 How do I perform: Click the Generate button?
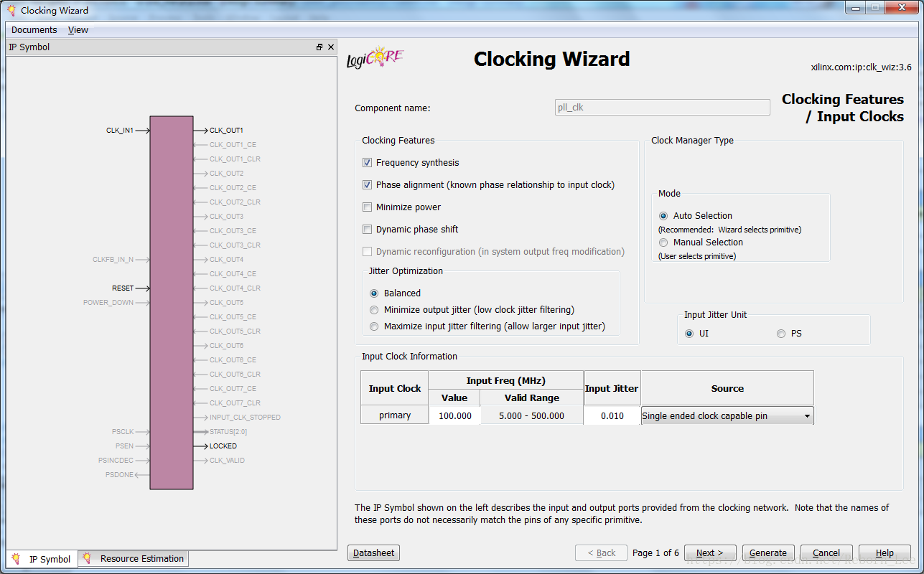pos(768,553)
